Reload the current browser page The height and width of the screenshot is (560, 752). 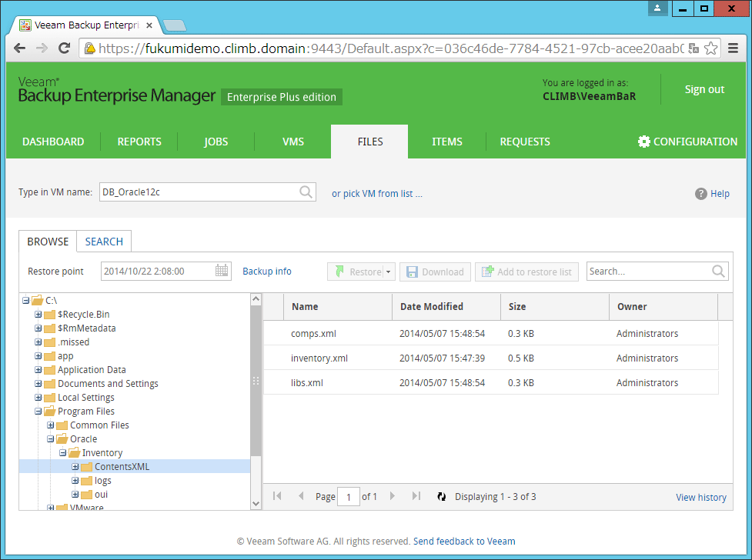64,48
